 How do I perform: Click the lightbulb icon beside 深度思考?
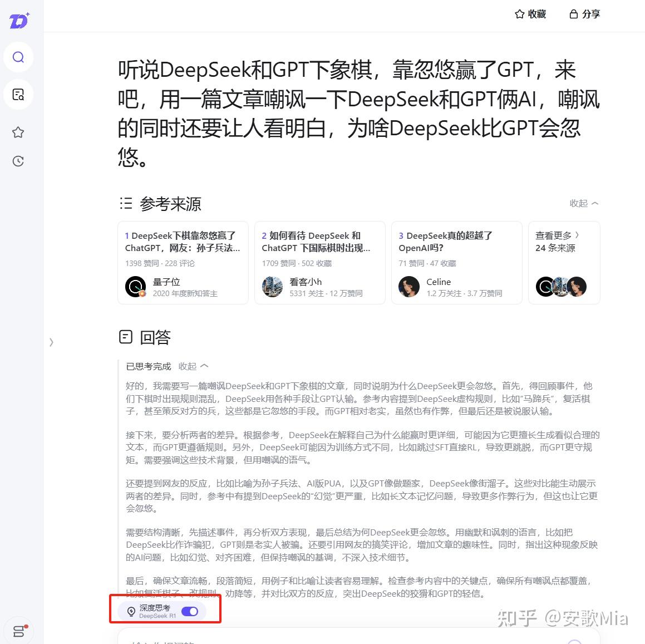tap(131, 612)
